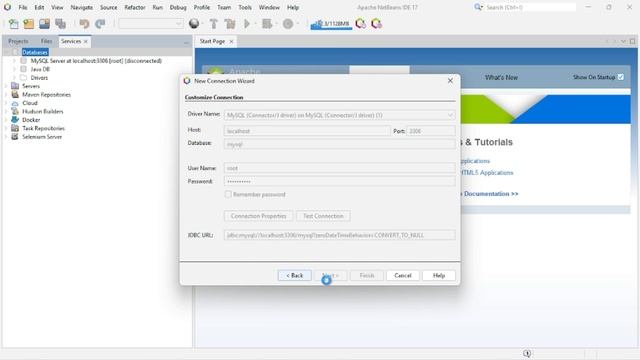Expand the Servers tree node
Viewport: 640px width, 360px height.
coord(6,86)
